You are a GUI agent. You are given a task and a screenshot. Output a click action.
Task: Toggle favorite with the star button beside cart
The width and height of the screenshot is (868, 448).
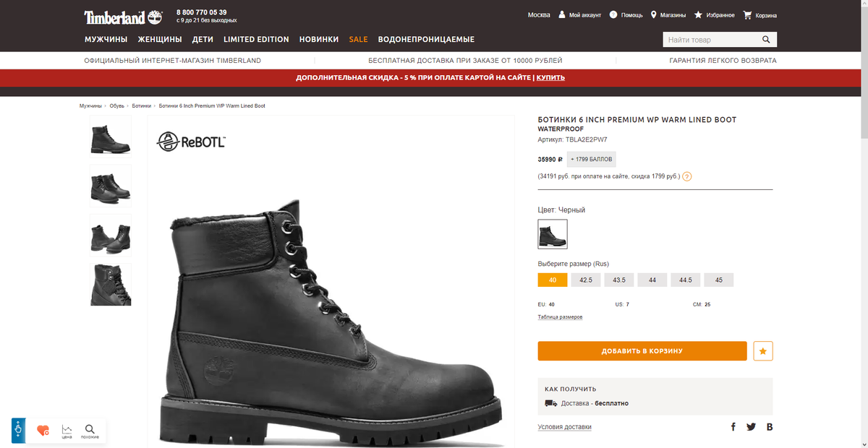pyautogui.click(x=763, y=350)
